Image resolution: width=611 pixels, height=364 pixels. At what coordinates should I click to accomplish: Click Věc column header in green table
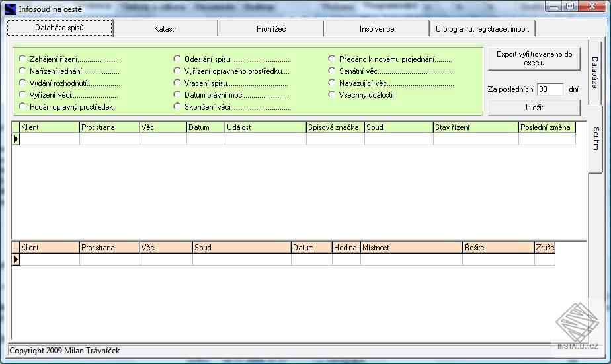163,127
